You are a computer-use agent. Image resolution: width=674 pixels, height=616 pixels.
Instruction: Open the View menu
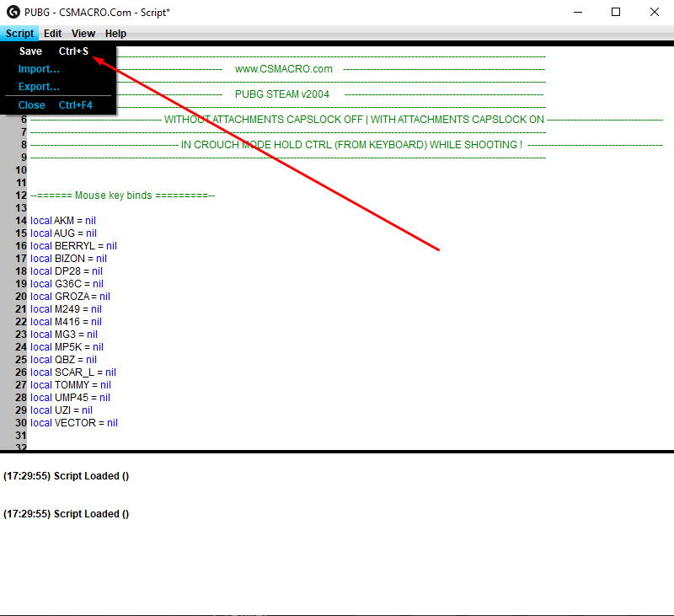click(x=83, y=34)
